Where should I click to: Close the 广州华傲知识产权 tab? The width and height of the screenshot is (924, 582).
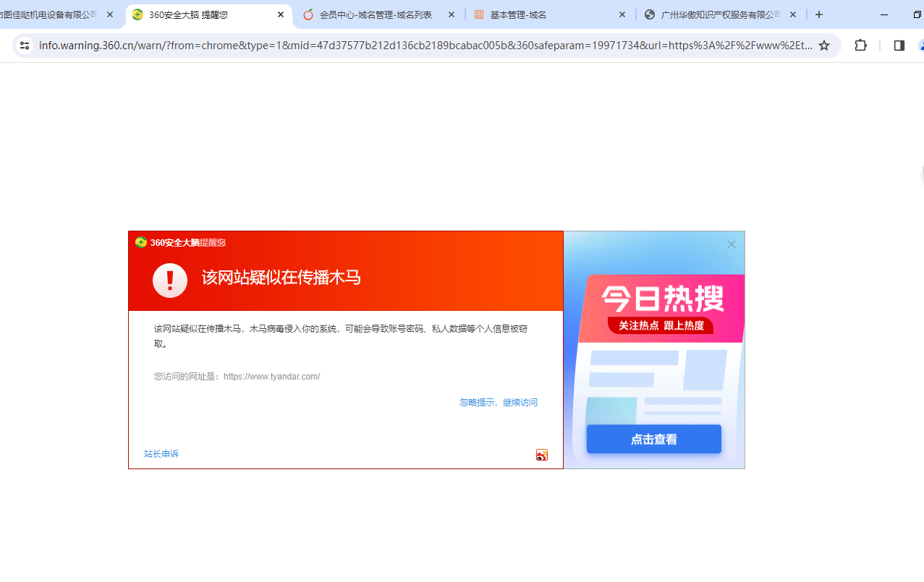793,14
